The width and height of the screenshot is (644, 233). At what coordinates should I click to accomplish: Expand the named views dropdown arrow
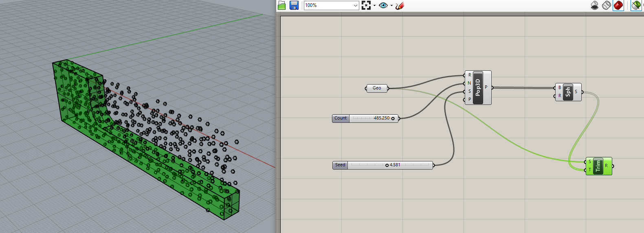391,6
